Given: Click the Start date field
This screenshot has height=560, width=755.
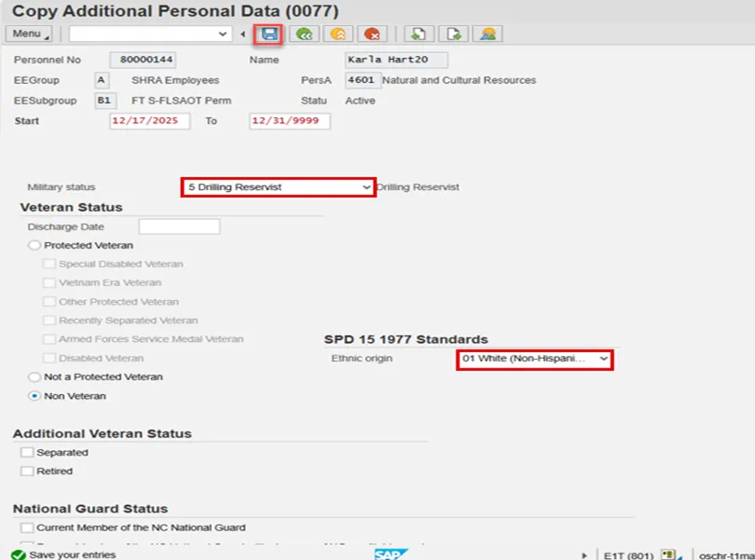Looking at the screenshot, I should click(x=150, y=121).
